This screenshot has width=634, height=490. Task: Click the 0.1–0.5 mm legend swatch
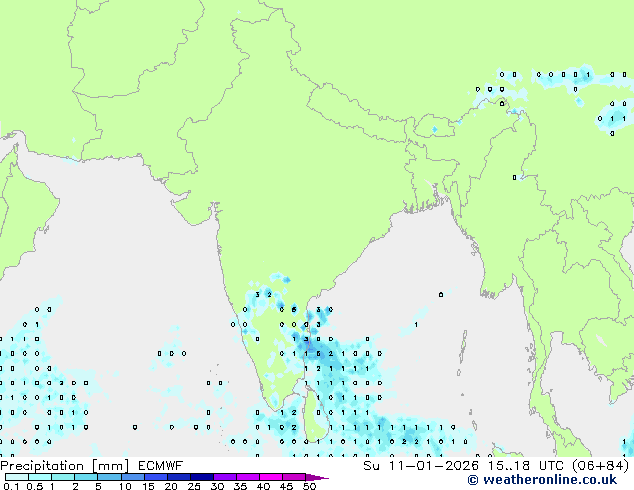point(17,477)
